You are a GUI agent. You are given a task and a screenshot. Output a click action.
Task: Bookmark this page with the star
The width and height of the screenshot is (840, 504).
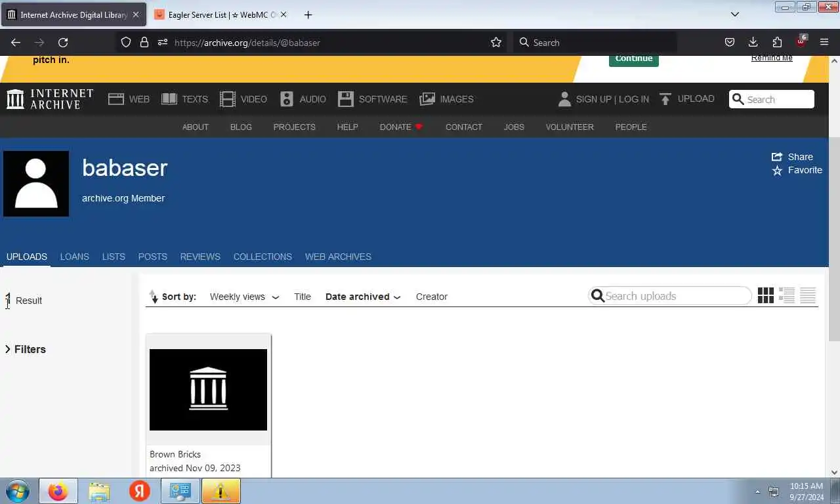click(496, 43)
